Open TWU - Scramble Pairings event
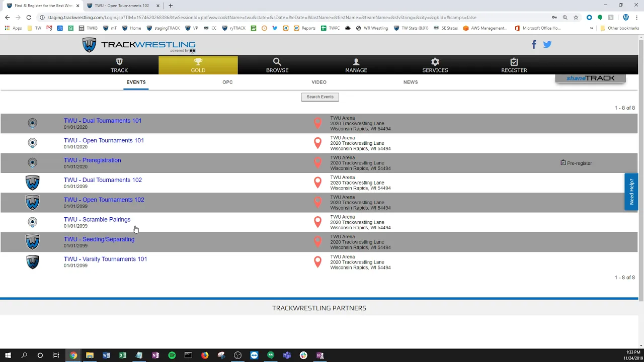The height and width of the screenshot is (362, 644). point(97,219)
